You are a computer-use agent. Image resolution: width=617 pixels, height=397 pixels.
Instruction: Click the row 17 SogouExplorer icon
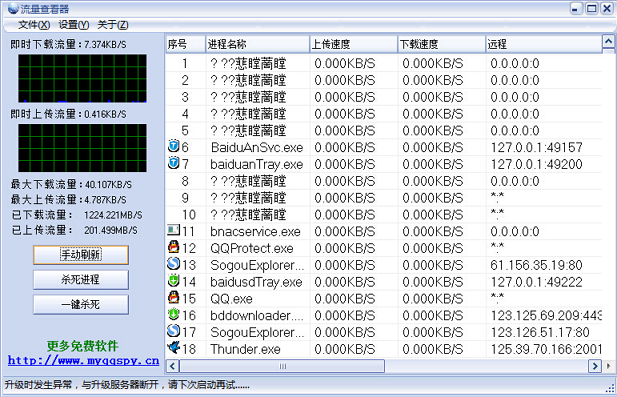(x=174, y=331)
